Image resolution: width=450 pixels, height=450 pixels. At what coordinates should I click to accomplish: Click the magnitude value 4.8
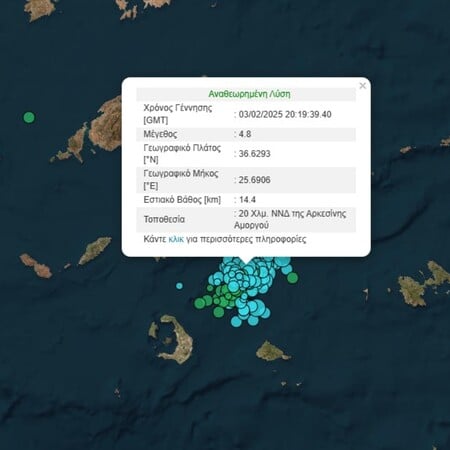point(245,134)
